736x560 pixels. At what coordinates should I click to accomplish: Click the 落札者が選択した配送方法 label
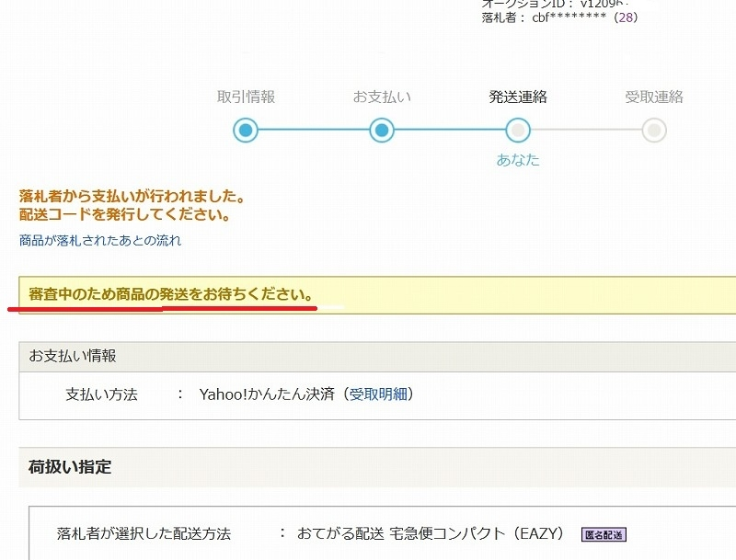[x=144, y=533]
